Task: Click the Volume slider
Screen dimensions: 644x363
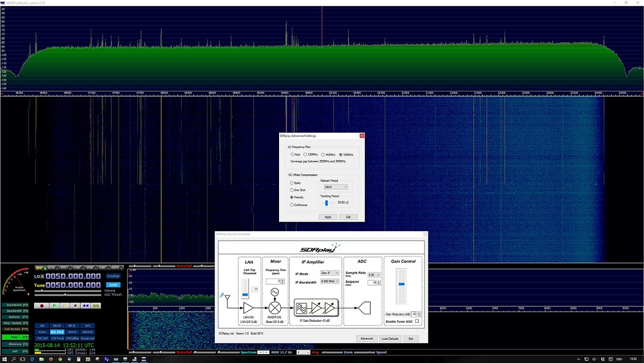Action: (68, 291)
